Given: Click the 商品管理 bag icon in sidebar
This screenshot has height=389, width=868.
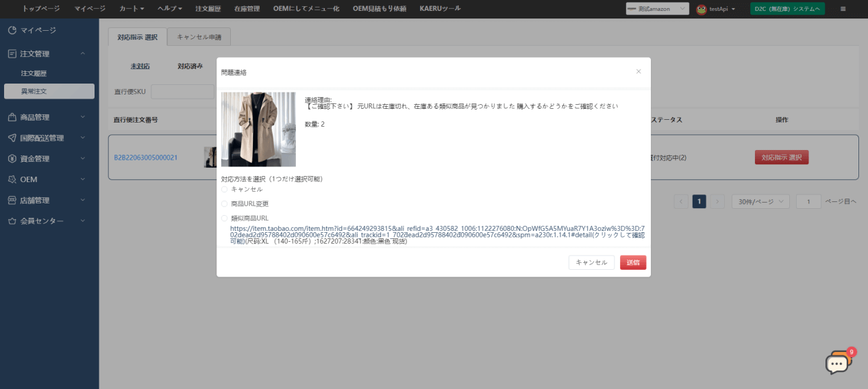Looking at the screenshot, I should click(12, 117).
